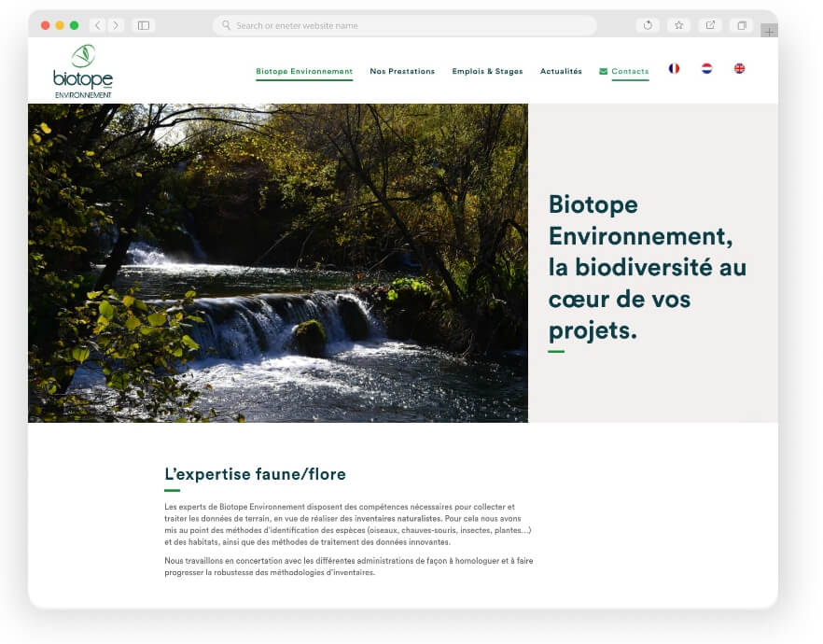
Task: Close the window with the red button
Action: (x=46, y=25)
